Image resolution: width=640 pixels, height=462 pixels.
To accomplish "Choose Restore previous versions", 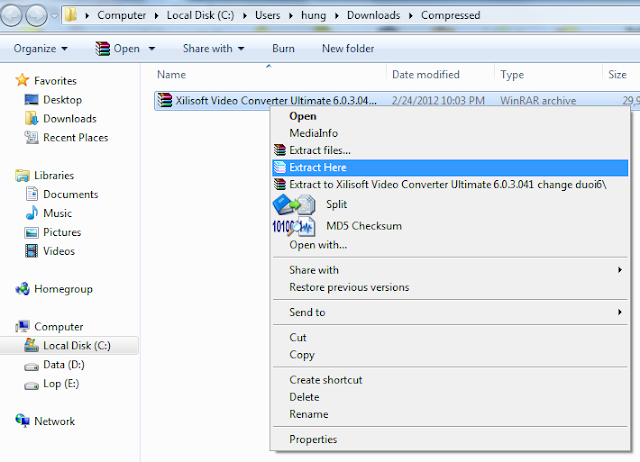I will click(x=450, y=287).
